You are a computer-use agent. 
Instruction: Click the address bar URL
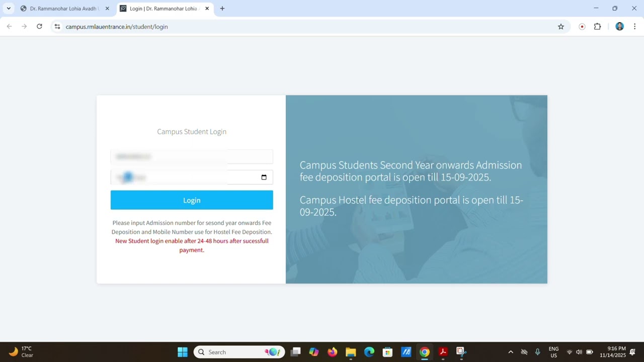(x=117, y=27)
